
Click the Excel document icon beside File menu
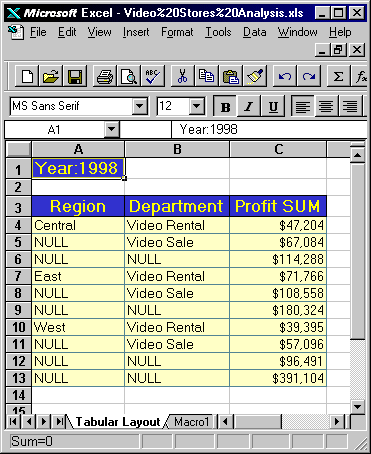tap(16, 32)
